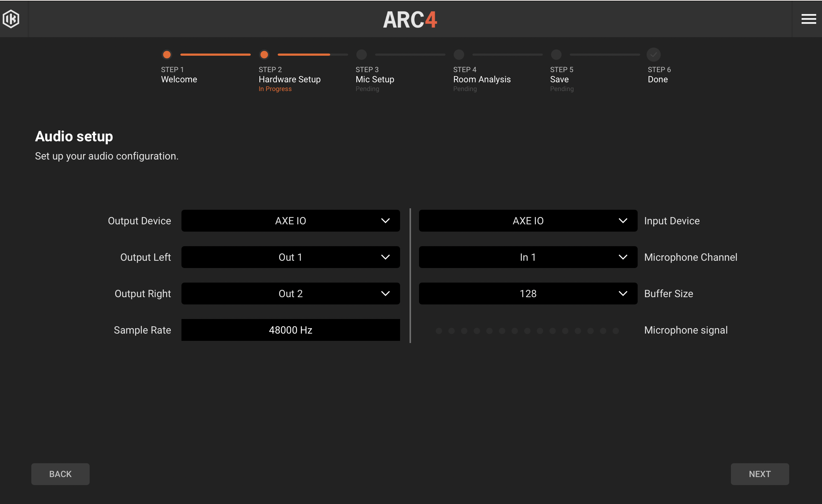
Task: Click the 'Output Right' label
Action: [x=143, y=294]
